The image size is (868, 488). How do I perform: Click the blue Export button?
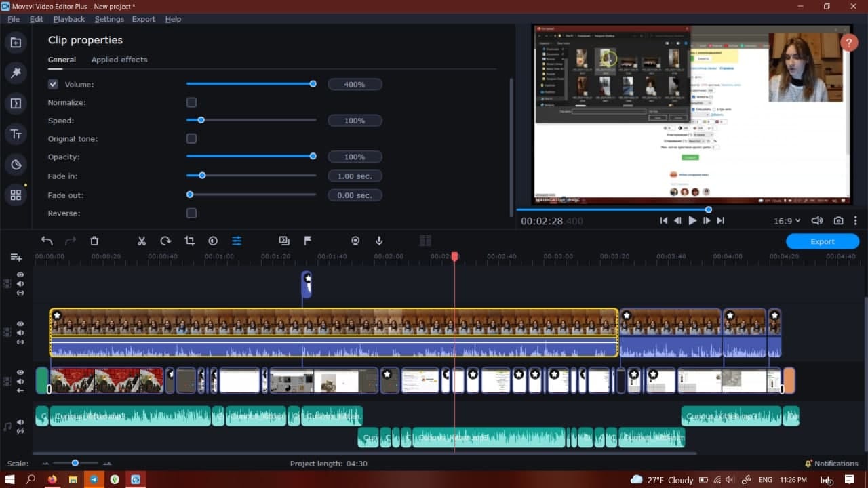click(x=823, y=241)
